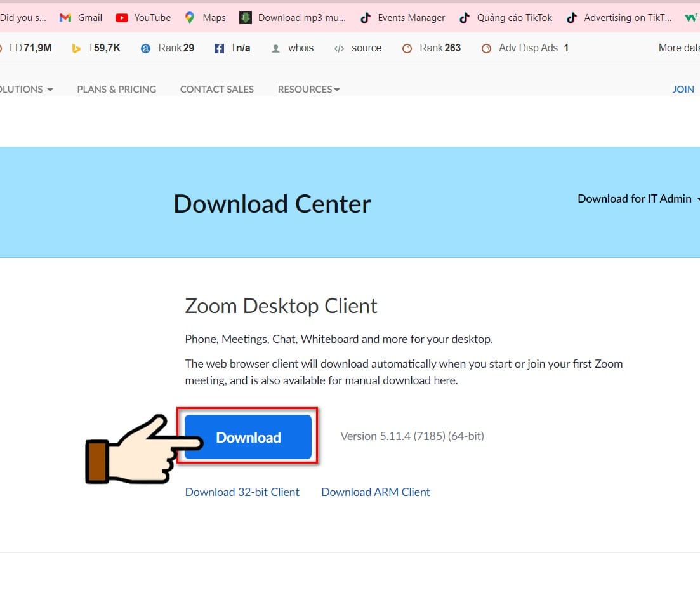This screenshot has height=590, width=700.
Task: Click the Zoom Desktop Client heading
Action: [281, 306]
